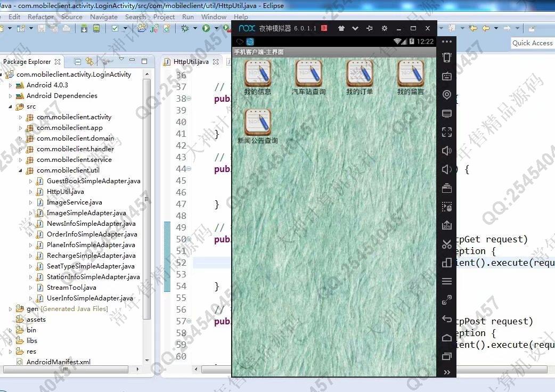Open the Project menu
Image resolution: width=555 pixels, height=392 pixels.
tap(164, 17)
